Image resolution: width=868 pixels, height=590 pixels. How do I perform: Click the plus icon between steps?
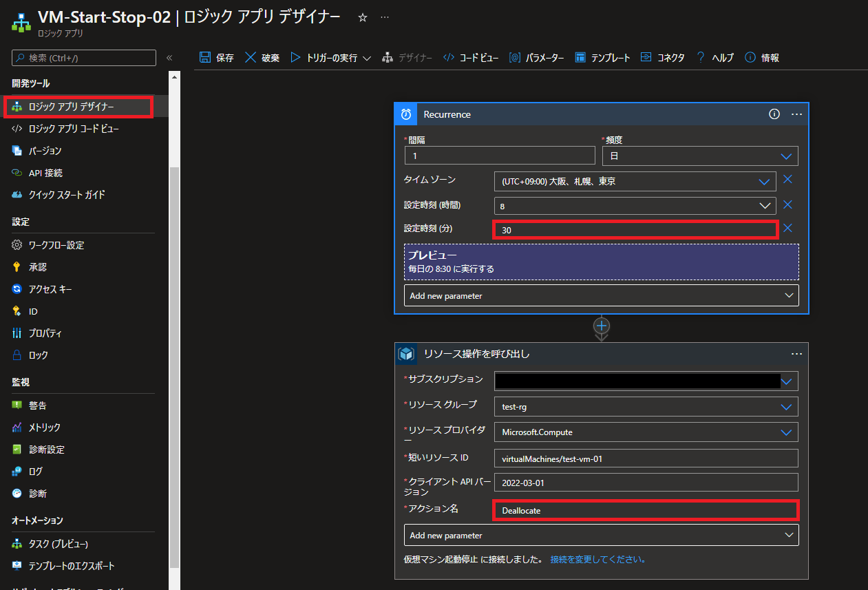[x=602, y=326]
